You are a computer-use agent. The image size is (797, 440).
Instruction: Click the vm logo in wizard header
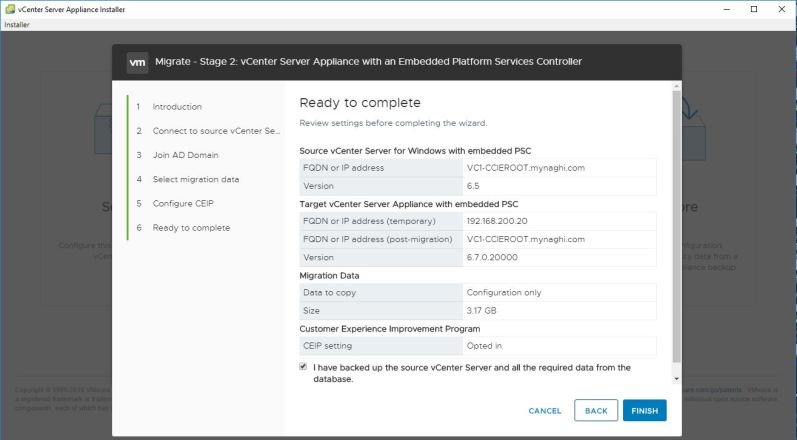point(138,63)
